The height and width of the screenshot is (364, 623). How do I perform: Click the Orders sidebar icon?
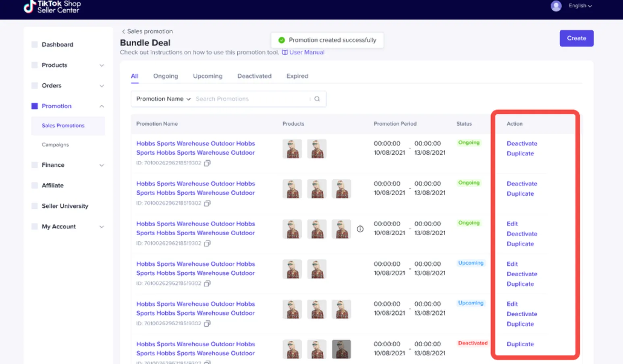tap(35, 85)
